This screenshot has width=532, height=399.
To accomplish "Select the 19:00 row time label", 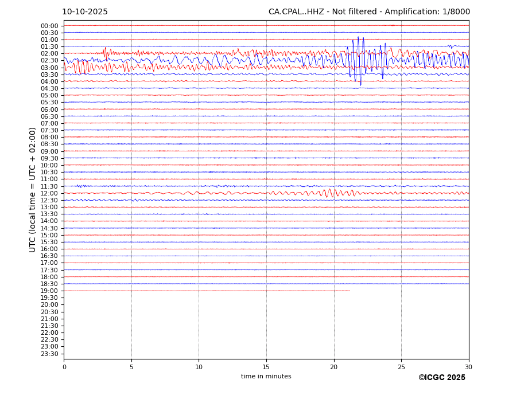I will tap(49, 291).
